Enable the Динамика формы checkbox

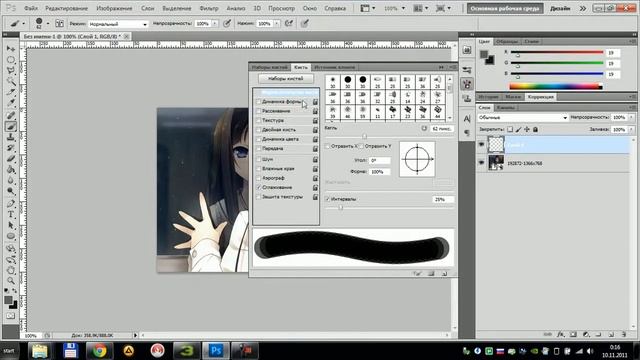pos(258,102)
